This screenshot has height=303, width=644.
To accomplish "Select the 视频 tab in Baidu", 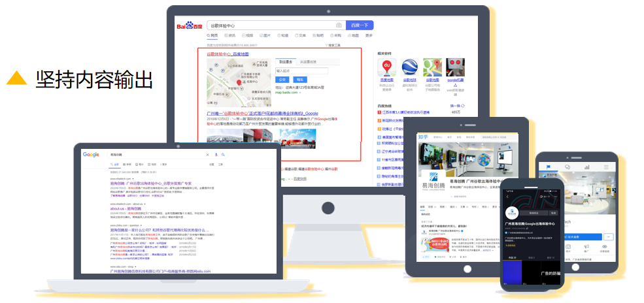I will [x=248, y=36].
